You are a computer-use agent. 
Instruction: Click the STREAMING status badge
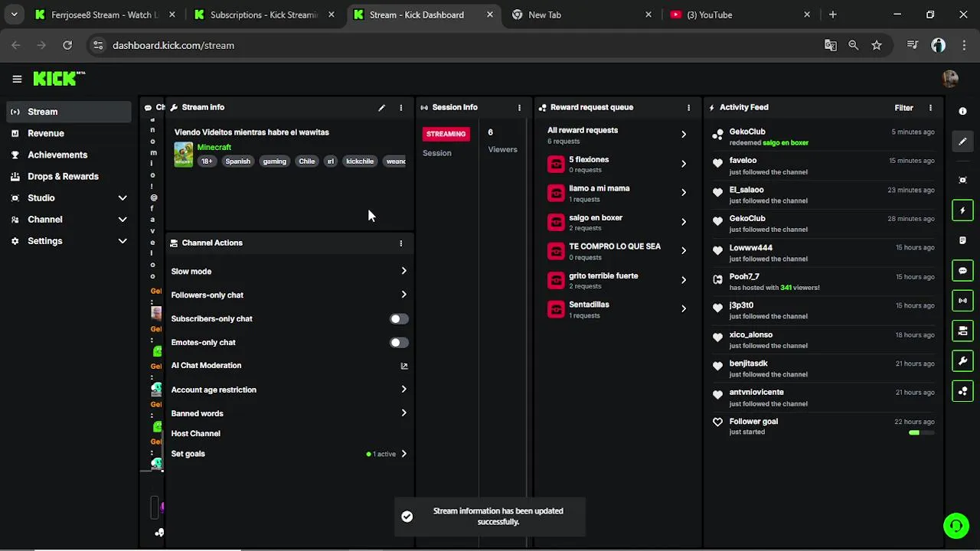pyautogui.click(x=446, y=134)
